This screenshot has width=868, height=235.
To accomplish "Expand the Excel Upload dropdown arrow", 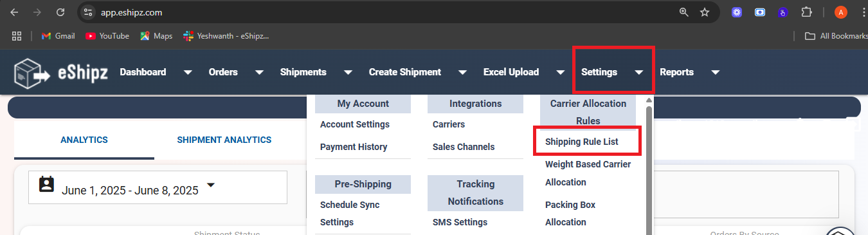I will [x=561, y=73].
